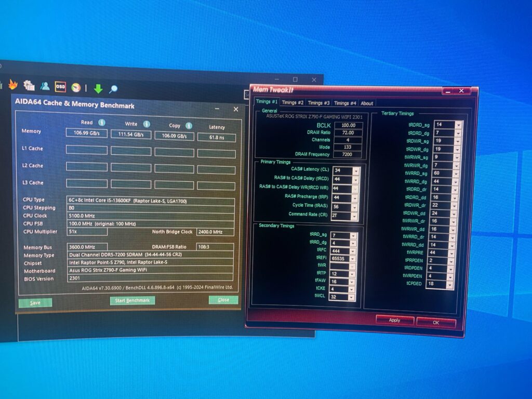Click OK in MemTweakIt
The height and width of the screenshot is (399, 532).
point(436,322)
